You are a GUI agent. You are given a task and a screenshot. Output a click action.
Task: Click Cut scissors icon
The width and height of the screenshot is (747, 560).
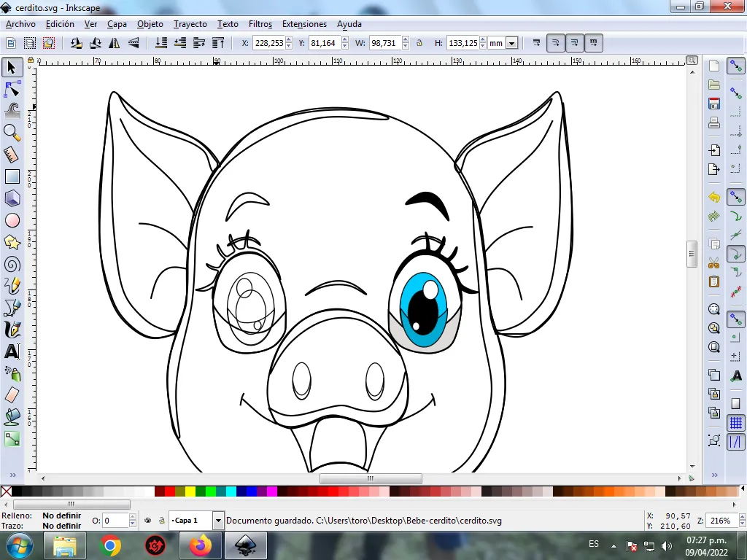pos(713,262)
